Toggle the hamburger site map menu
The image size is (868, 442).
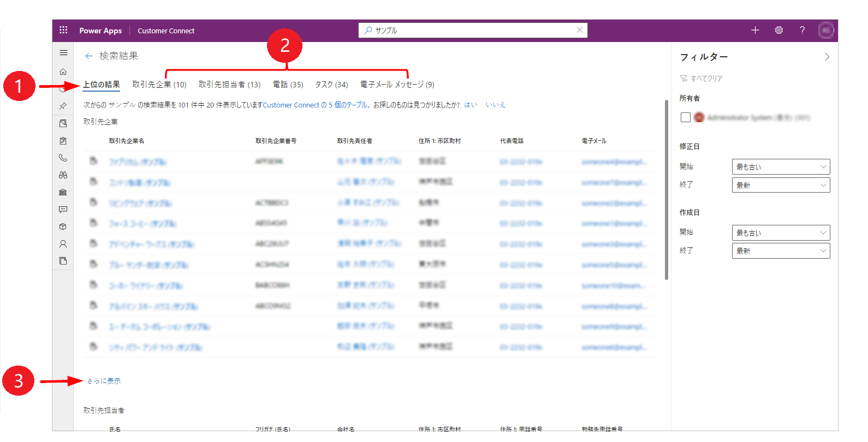coord(63,53)
